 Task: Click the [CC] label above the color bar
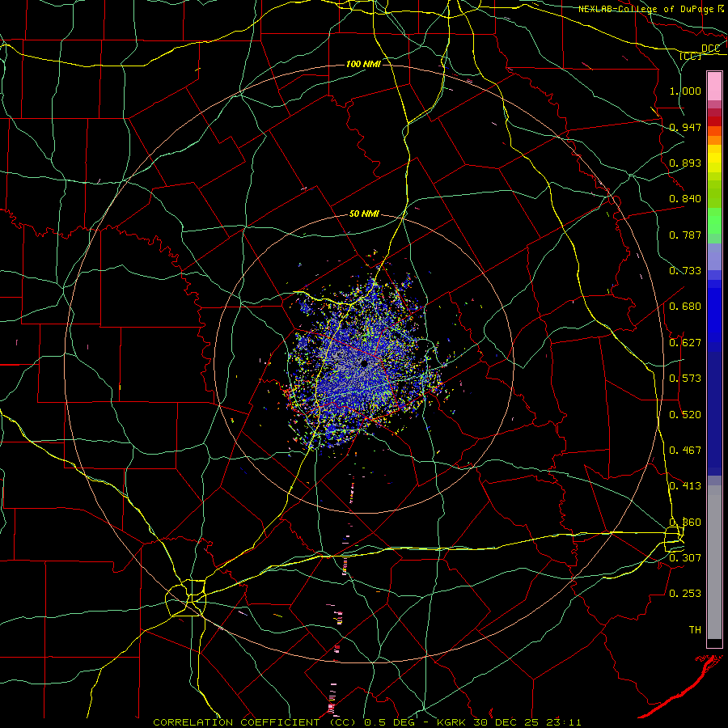tap(691, 56)
